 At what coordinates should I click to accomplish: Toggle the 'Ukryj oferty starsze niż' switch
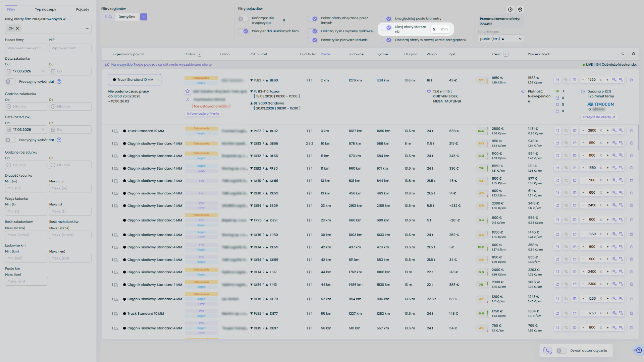coord(386,28)
